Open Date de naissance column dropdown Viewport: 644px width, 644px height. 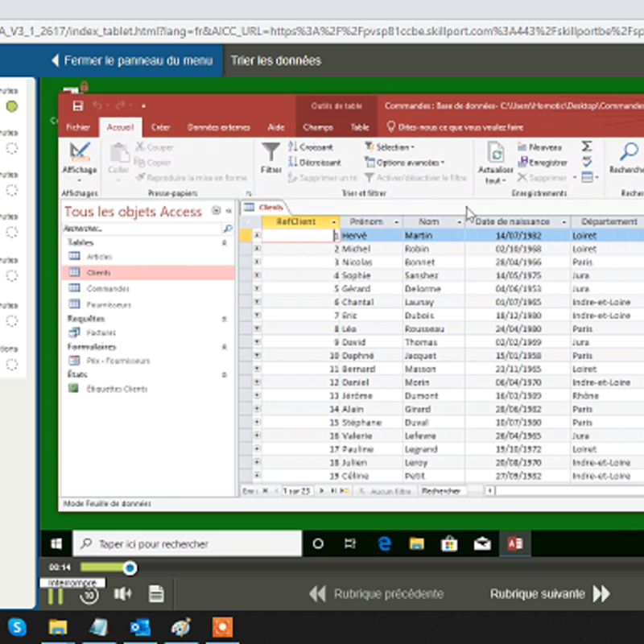[x=564, y=222]
